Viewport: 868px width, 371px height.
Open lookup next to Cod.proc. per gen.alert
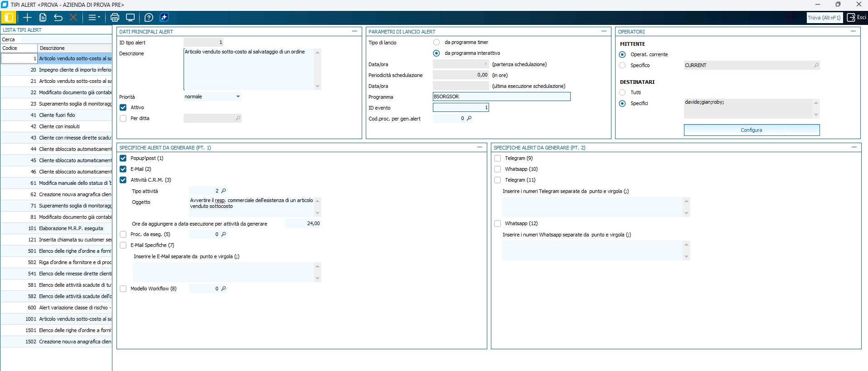[x=469, y=118]
